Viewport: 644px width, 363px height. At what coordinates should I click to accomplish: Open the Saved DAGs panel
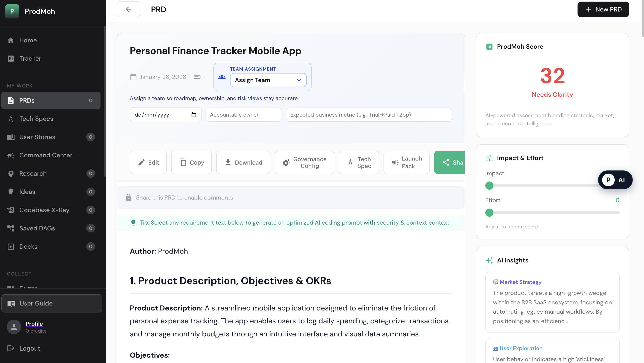pos(37,228)
